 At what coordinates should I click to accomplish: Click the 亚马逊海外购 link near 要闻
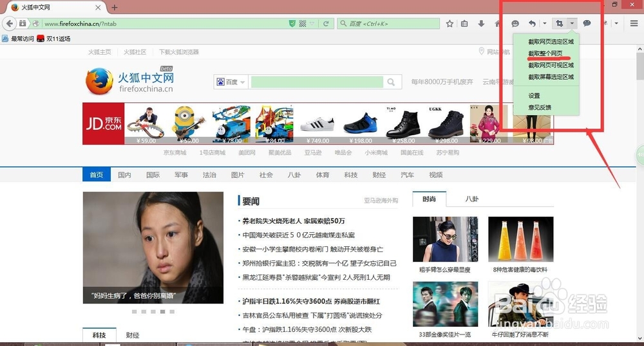[381, 201]
